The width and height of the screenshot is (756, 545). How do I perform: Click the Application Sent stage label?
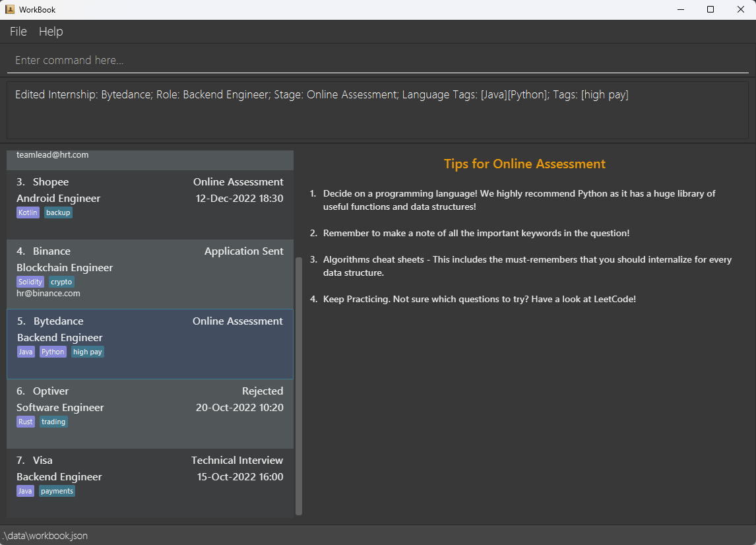click(x=244, y=251)
